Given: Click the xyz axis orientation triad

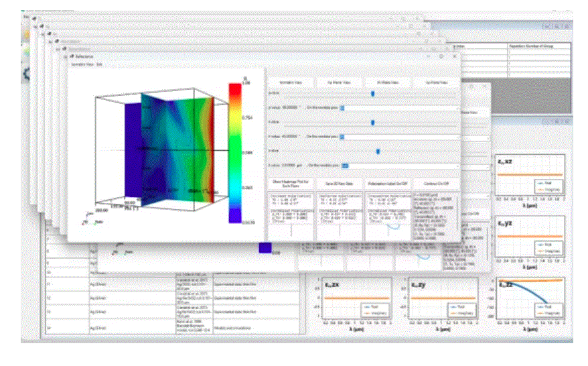Looking at the screenshot, I should pyautogui.click(x=91, y=219).
